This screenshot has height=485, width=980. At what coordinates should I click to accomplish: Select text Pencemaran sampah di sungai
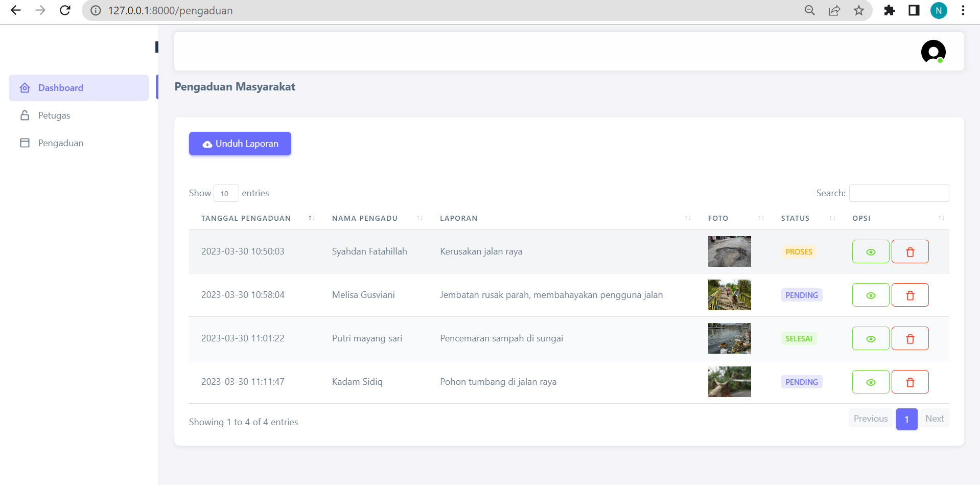coord(501,338)
